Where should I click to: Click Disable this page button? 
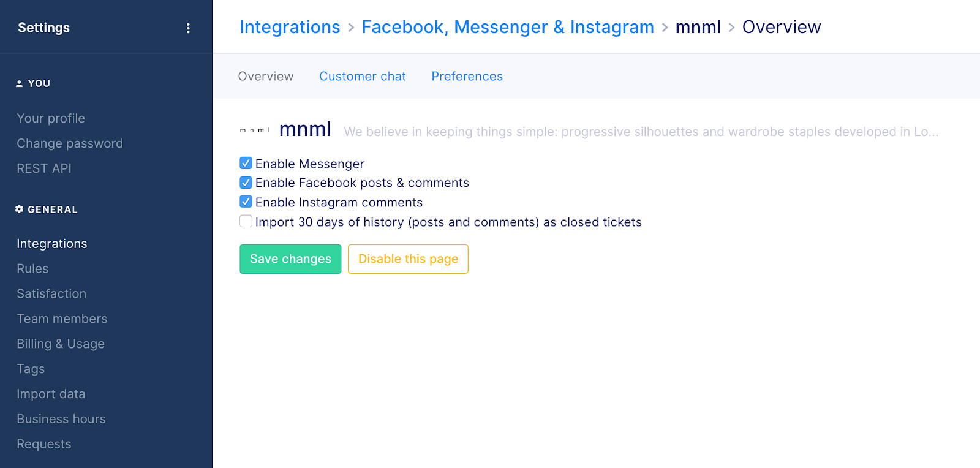[408, 259]
